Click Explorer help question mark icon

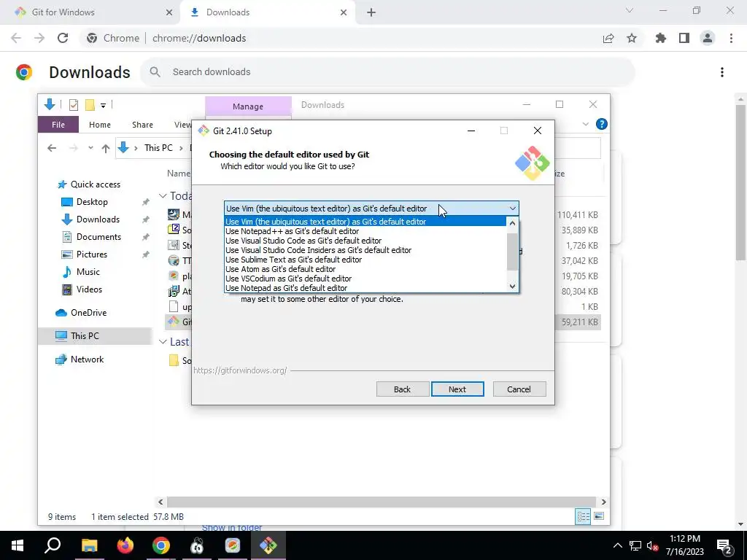tap(602, 124)
